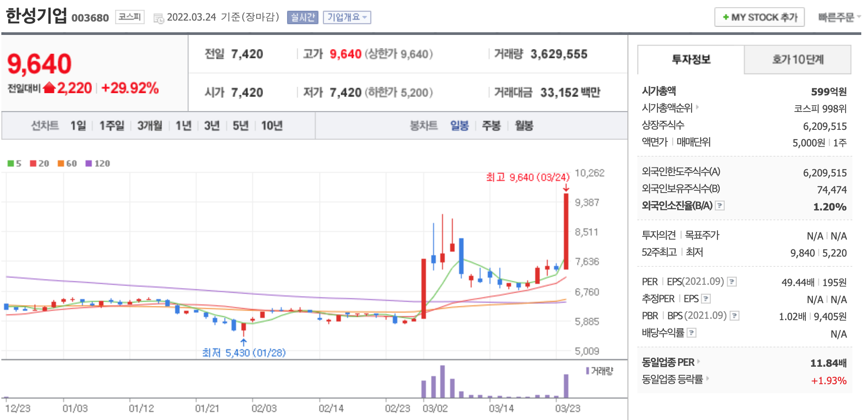Click the current price 9,640
Image resolution: width=868 pixels, height=420 pixels.
39,64
